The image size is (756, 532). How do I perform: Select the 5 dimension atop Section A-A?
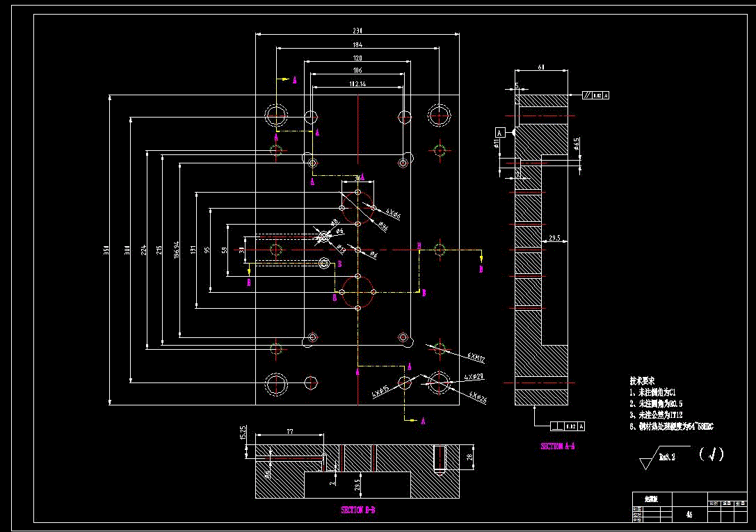click(x=516, y=86)
